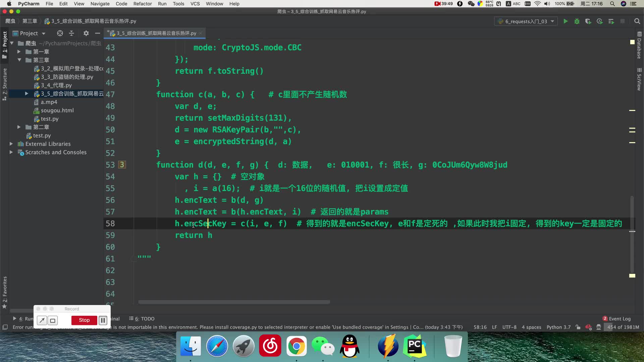Click the horizontal editor scrollbar
Viewport: 644px width, 362px height.
point(234,302)
